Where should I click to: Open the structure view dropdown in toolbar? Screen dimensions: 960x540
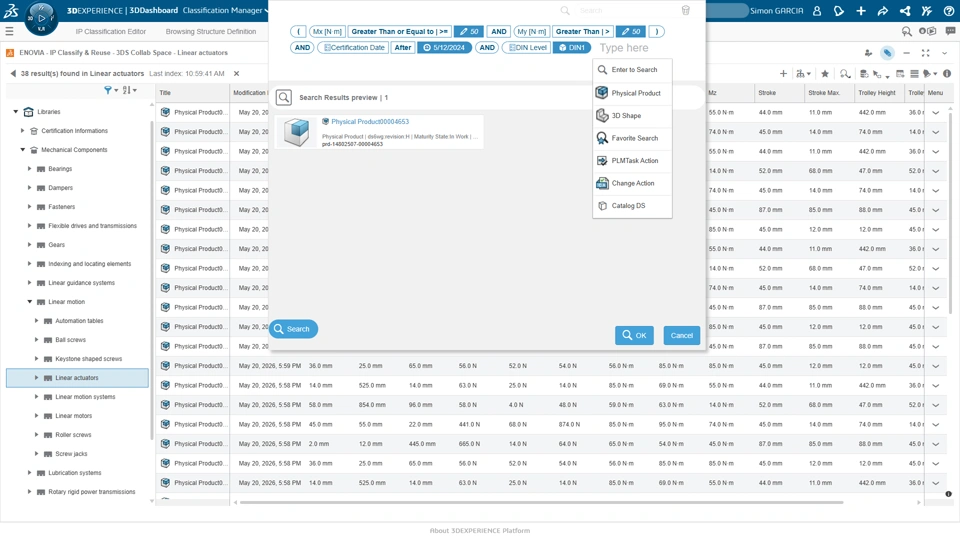[x=803, y=73]
